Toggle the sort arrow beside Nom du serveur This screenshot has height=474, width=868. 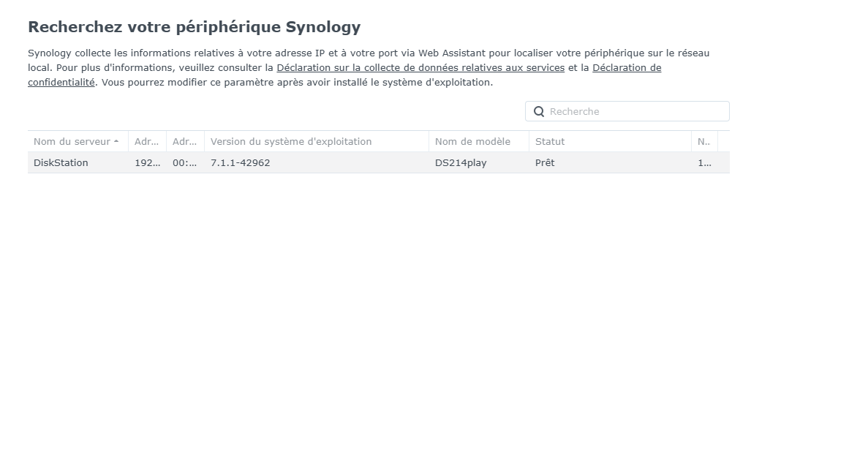pyautogui.click(x=116, y=142)
